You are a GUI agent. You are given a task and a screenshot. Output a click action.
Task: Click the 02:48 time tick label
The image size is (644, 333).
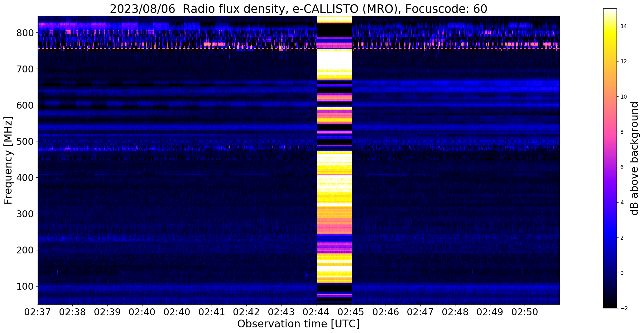point(455,312)
